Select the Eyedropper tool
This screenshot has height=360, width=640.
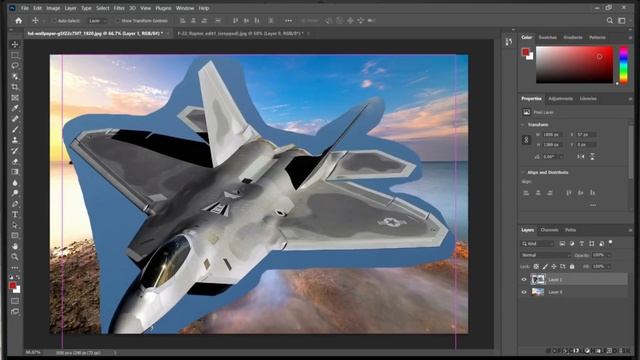point(15,108)
